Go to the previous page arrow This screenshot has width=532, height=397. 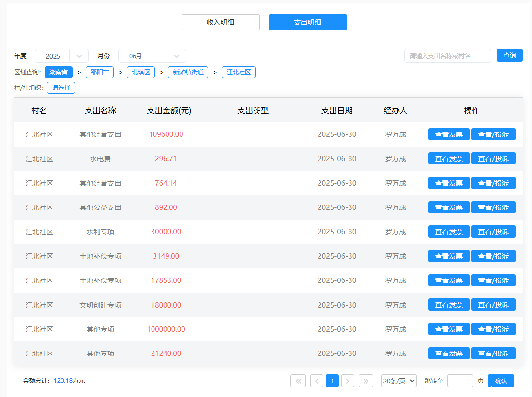point(317,381)
